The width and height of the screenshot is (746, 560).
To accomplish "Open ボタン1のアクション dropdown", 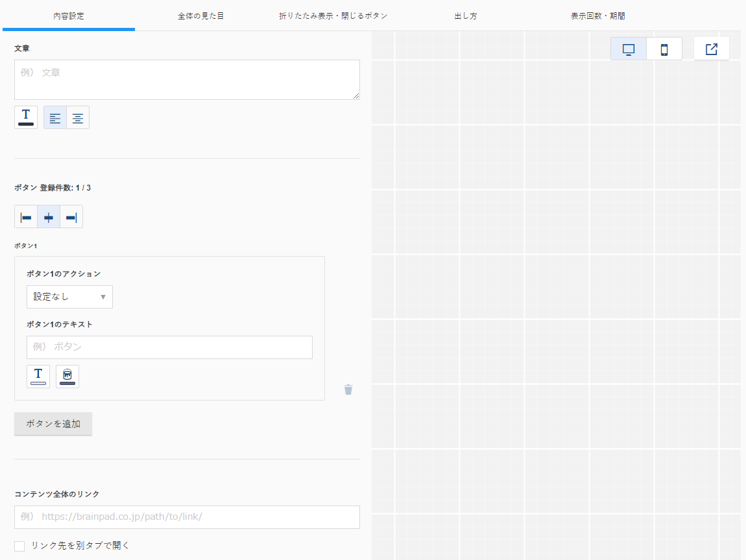I will click(x=69, y=297).
